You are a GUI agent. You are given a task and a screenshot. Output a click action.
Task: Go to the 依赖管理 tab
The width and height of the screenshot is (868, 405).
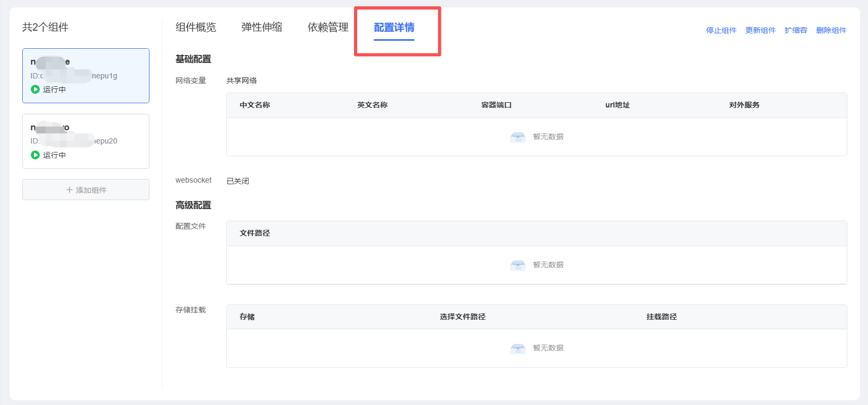328,28
